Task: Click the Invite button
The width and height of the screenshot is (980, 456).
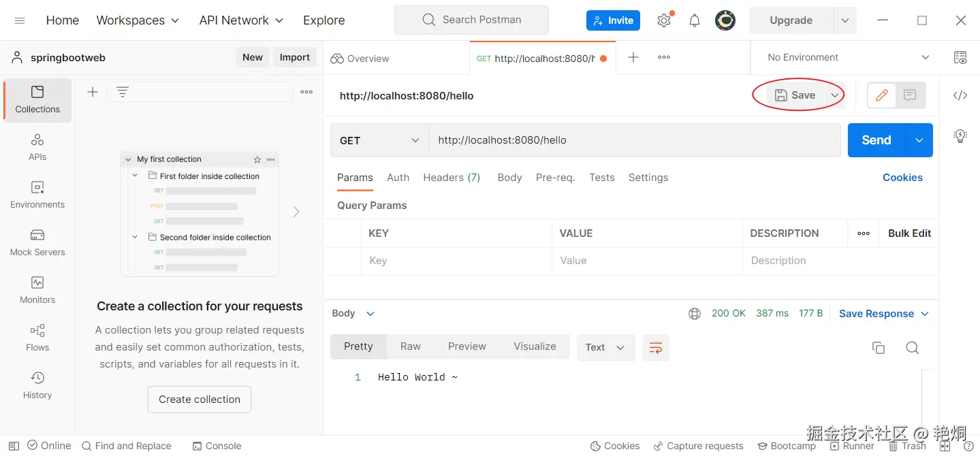Action: (613, 20)
